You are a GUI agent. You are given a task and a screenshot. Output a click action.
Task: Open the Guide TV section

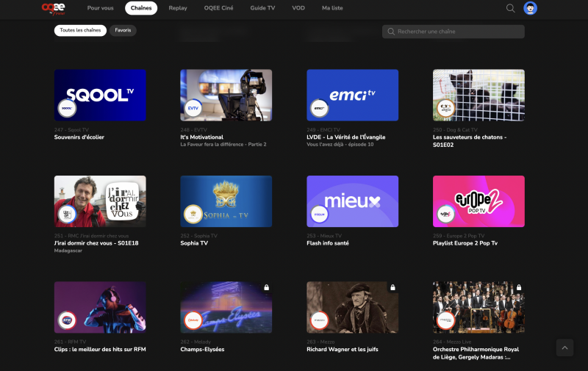[262, 8]
